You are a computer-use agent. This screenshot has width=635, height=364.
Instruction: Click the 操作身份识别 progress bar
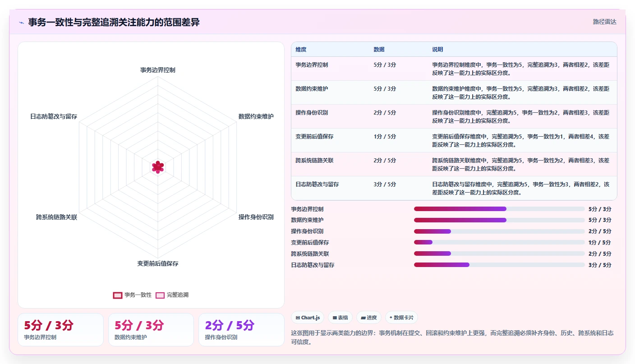499,231
